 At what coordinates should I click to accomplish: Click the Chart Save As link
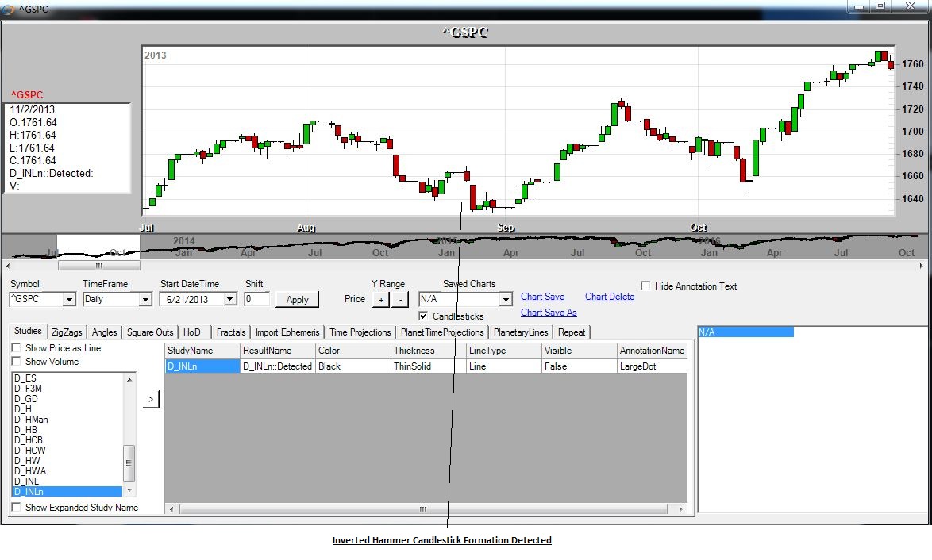coord(548,313)
